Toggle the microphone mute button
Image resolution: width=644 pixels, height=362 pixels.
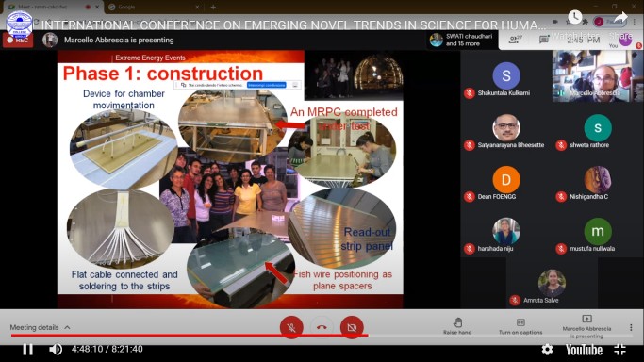291,327
